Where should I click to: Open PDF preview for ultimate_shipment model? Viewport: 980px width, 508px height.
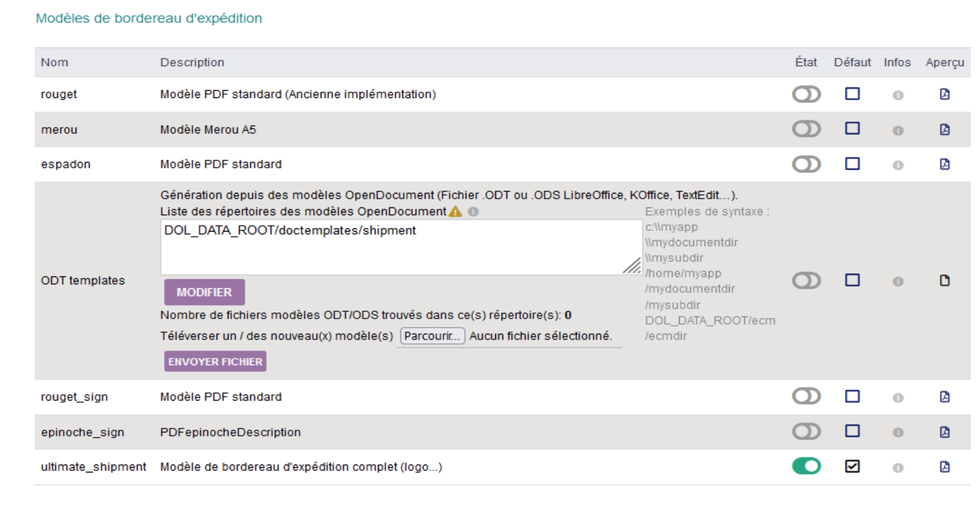(944, 467)
